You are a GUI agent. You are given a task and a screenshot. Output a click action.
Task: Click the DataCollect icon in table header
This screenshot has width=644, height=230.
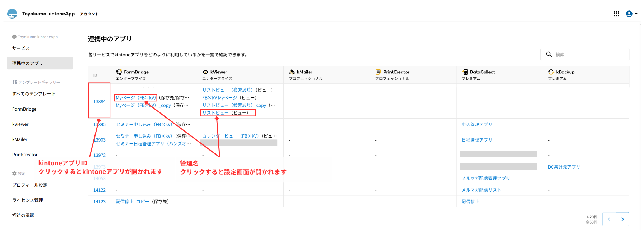pyautogui.click(x=465, y=72)
